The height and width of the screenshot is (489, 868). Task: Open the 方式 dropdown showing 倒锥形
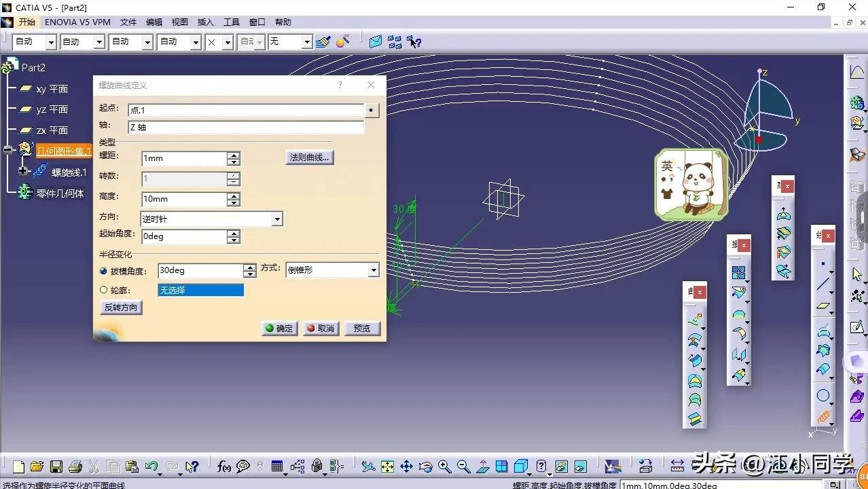click(x=373, y=270)
